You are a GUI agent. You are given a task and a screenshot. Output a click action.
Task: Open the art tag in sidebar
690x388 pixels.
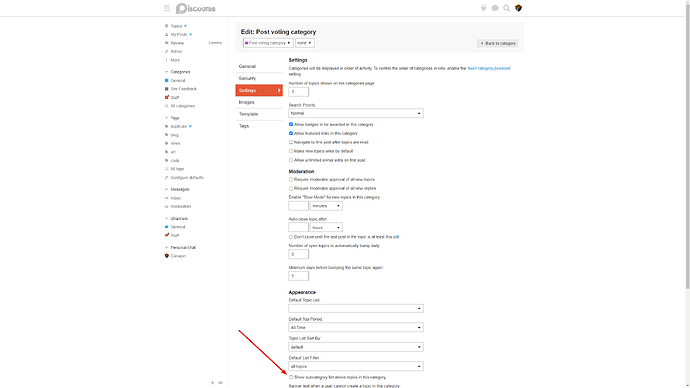point(173,152)
